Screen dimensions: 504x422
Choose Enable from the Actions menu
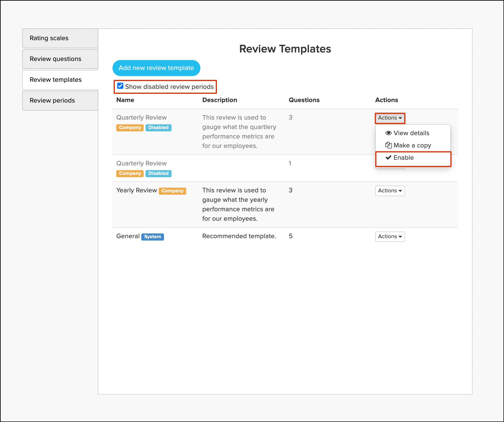403,158
